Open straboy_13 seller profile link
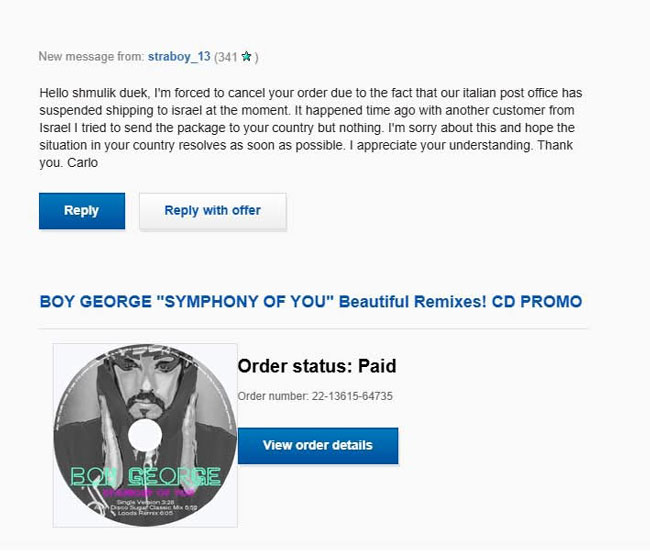650x556 pixels. [179, 57]
